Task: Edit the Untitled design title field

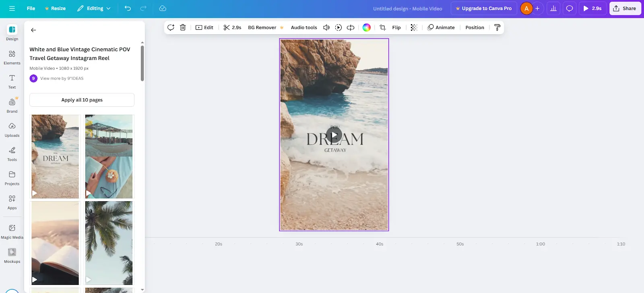Action: pyautogui.click(x=407, y=8)
